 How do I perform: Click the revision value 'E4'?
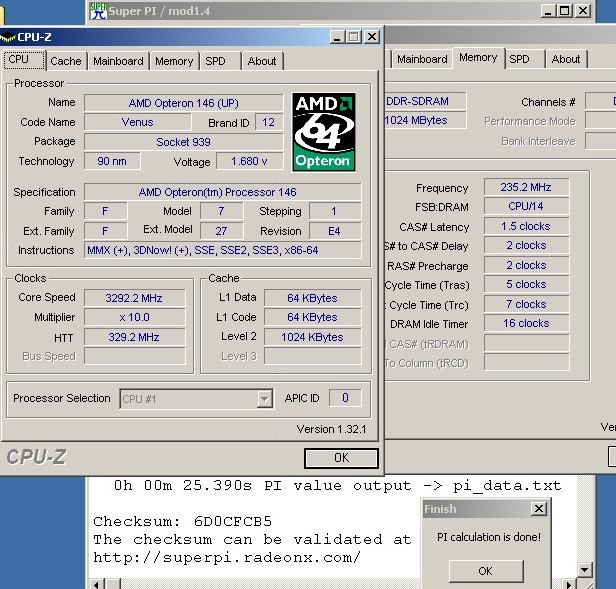[x=335, y=231]
